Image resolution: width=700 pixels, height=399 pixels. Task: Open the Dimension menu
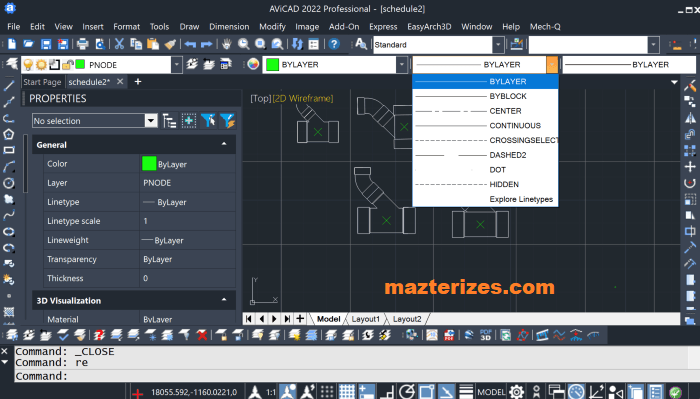(229, 27)
